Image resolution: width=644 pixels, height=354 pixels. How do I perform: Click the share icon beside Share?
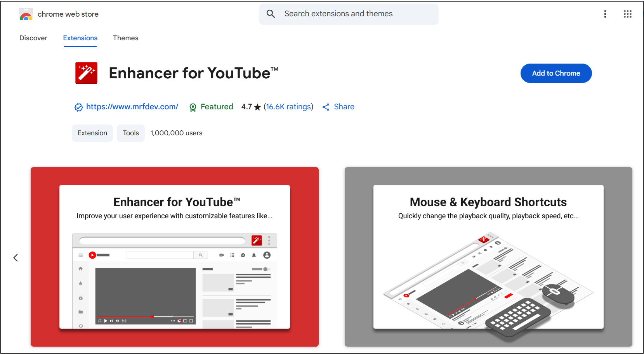click(x=326, y=107)
